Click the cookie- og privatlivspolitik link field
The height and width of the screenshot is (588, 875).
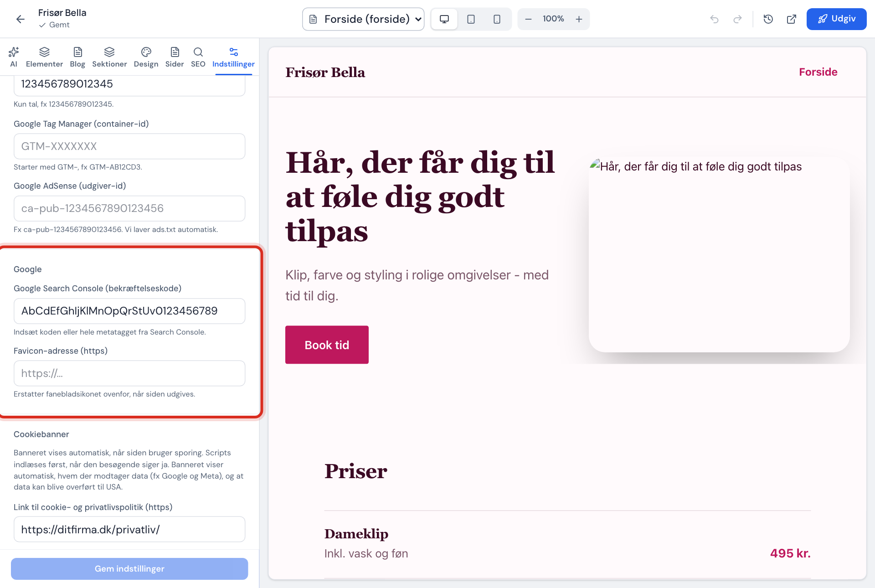129,529
